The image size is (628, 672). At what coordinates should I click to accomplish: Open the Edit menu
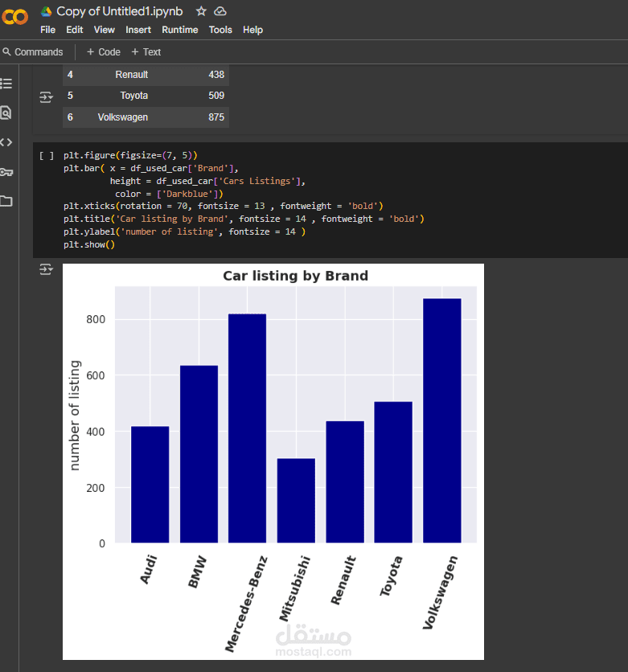point(74,30)
